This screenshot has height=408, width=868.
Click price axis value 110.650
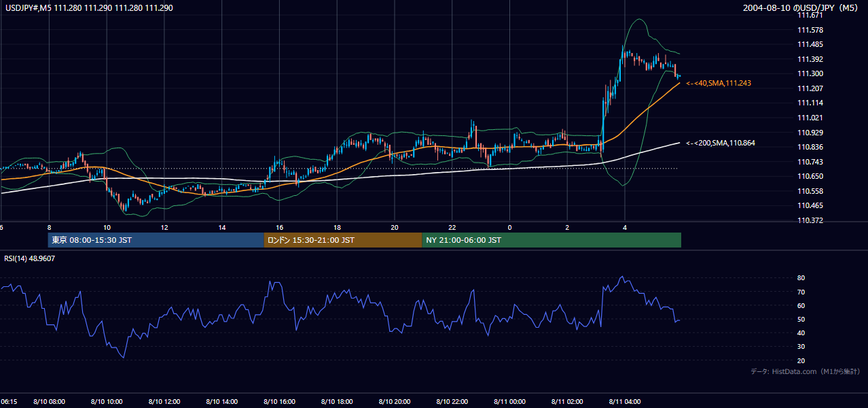pyautogui.click(x=810, y=176)
